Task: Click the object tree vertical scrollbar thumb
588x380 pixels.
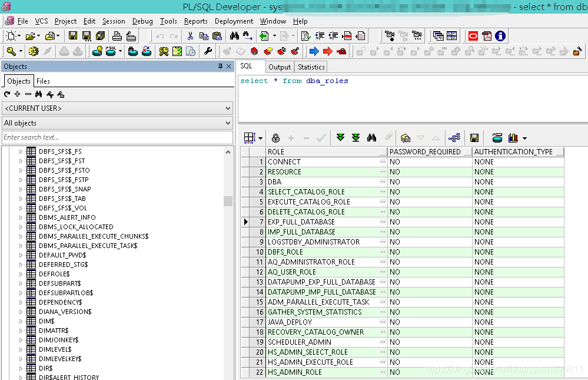Action: (x=228, y=201)
